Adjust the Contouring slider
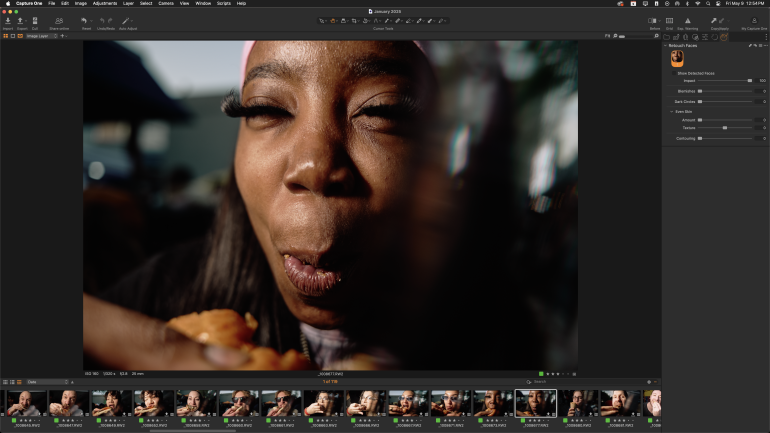 (725, 138)
